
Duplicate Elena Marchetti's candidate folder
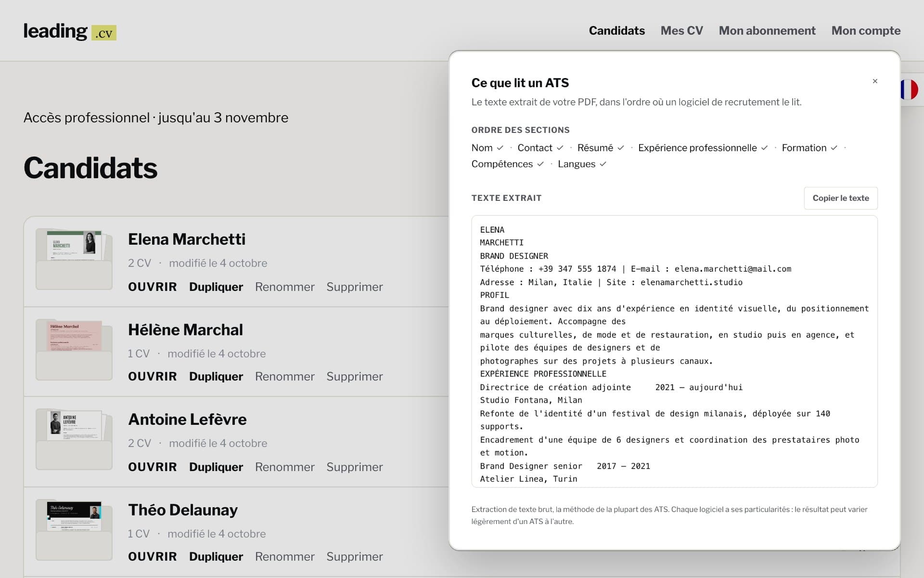click(x=216, y=287)
